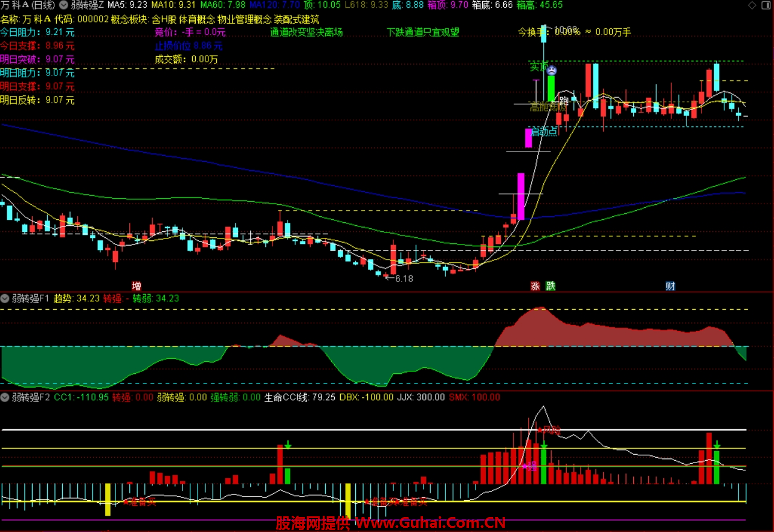Click the 启动点 start point label
This screenshot has height=532, width=774.
coord(543,132)
